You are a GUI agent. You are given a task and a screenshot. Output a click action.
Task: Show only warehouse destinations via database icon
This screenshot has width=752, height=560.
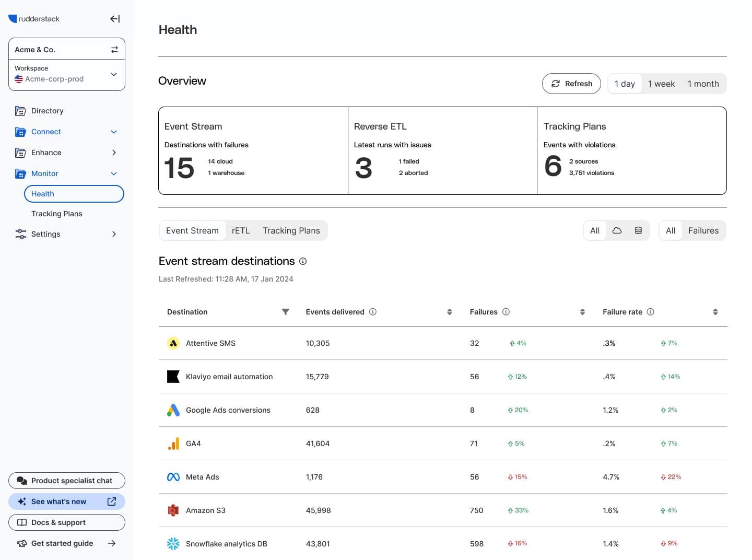pyautogui.click(x=638, y=230)
